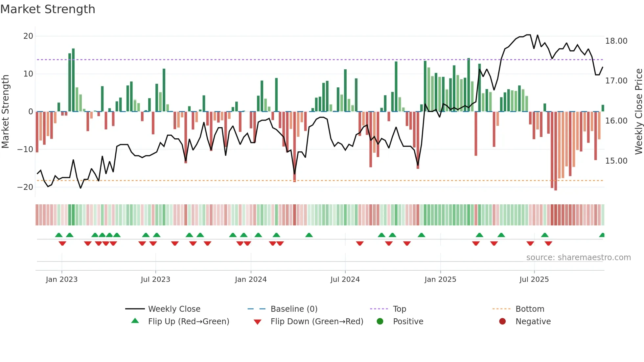Toggle the Weekly Close legend entry
This screenshot has width=644, height=362.
click(x=174, y=309)
